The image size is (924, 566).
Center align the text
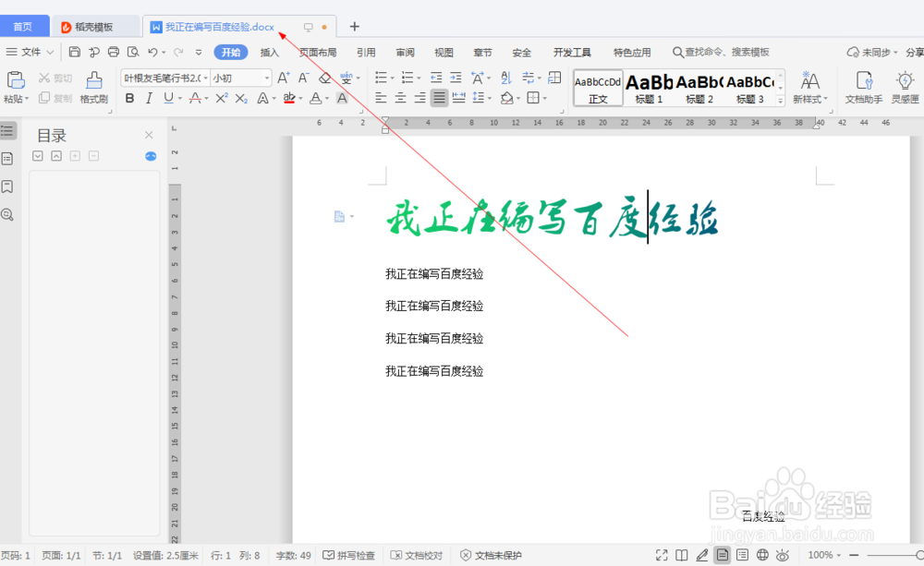pos(401,98)
